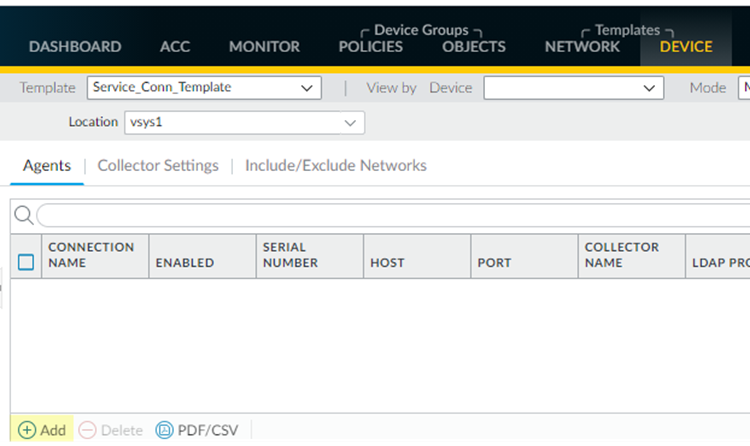The height and width of the screenshot is (446, 750).
Task: Select the Agents tab
Action: (47, 165)
